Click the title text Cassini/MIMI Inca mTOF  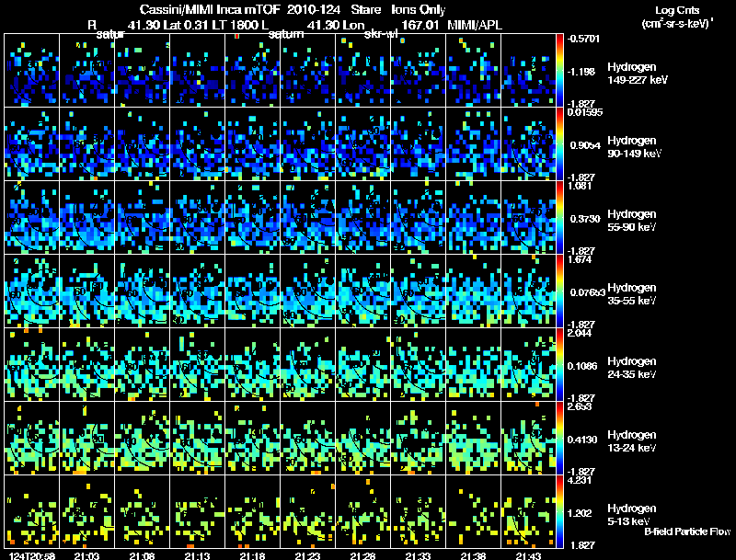211,10
